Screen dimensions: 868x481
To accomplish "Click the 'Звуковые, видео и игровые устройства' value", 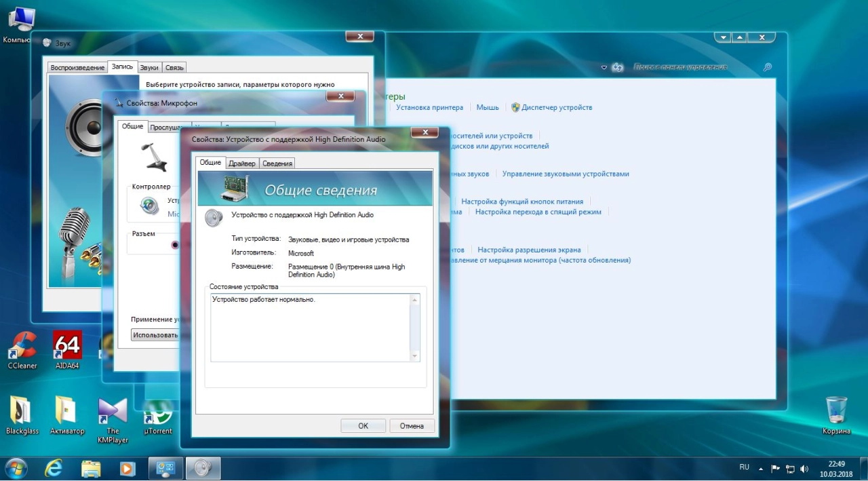I will pyautogui.click(x=349, y=239).
